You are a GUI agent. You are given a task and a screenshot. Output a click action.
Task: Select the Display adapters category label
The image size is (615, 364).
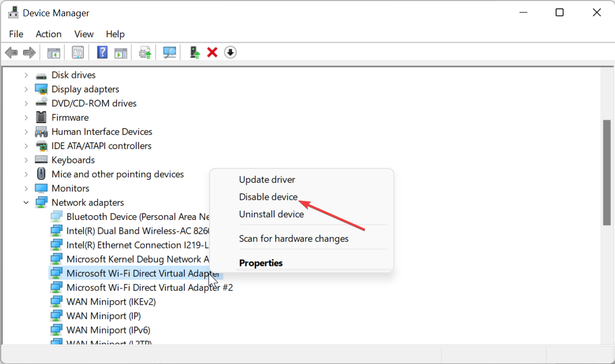pos(85,89)
